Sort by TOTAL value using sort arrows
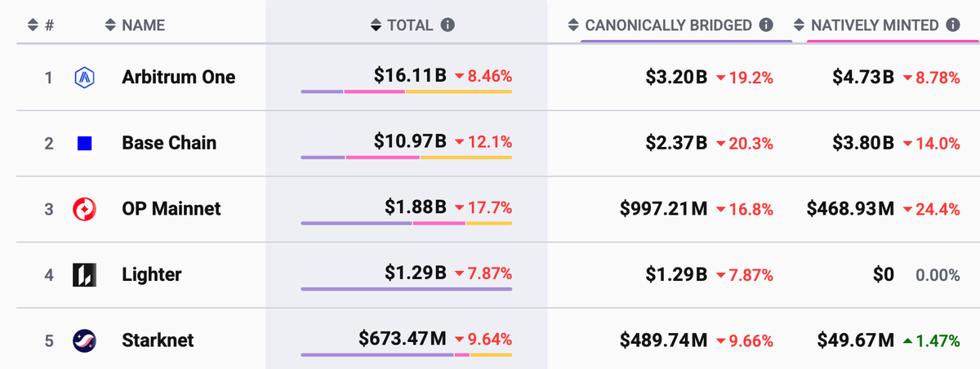This screenshot has width=980, height=369. tap(376, 25)
